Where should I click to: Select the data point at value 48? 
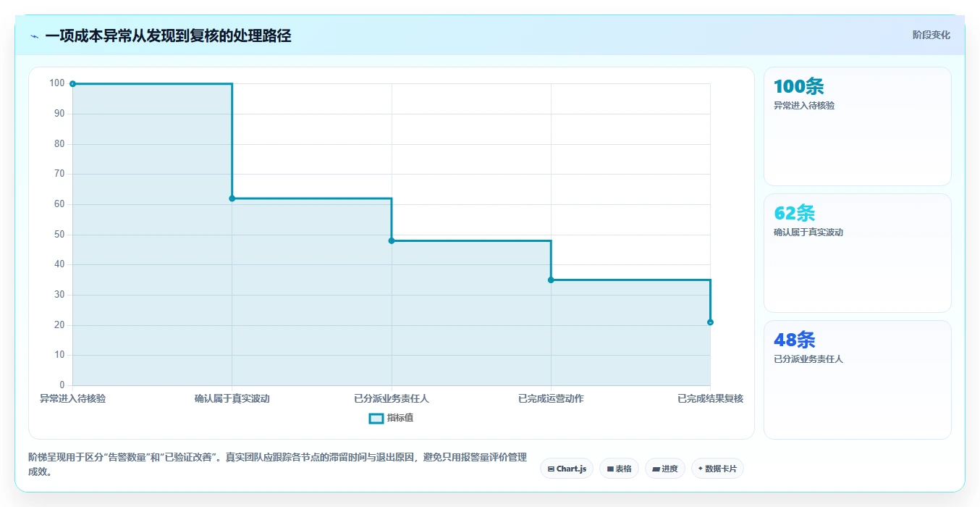(392, 240)
